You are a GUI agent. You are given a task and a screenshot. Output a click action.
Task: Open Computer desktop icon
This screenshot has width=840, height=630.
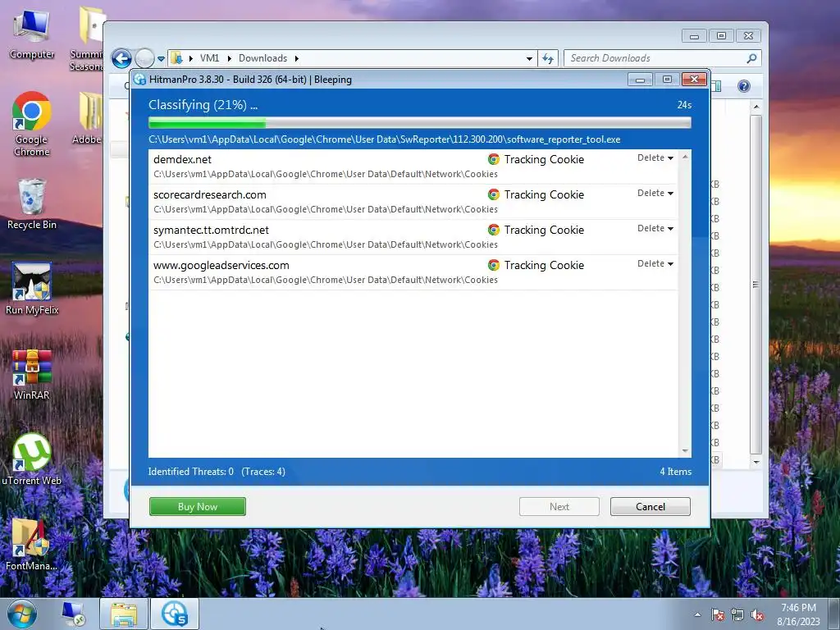coord(32,34)
